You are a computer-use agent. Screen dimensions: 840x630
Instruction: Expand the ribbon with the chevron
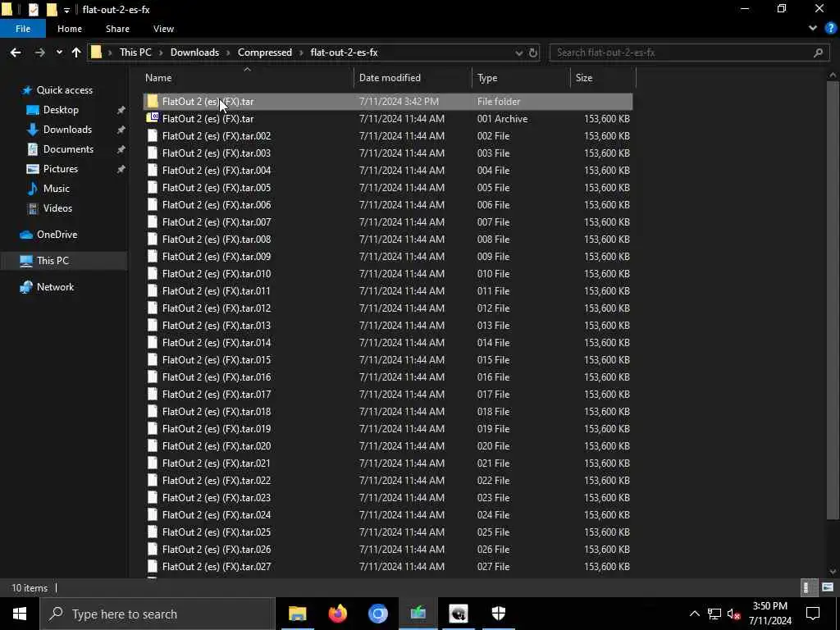[x=813, y=29]
